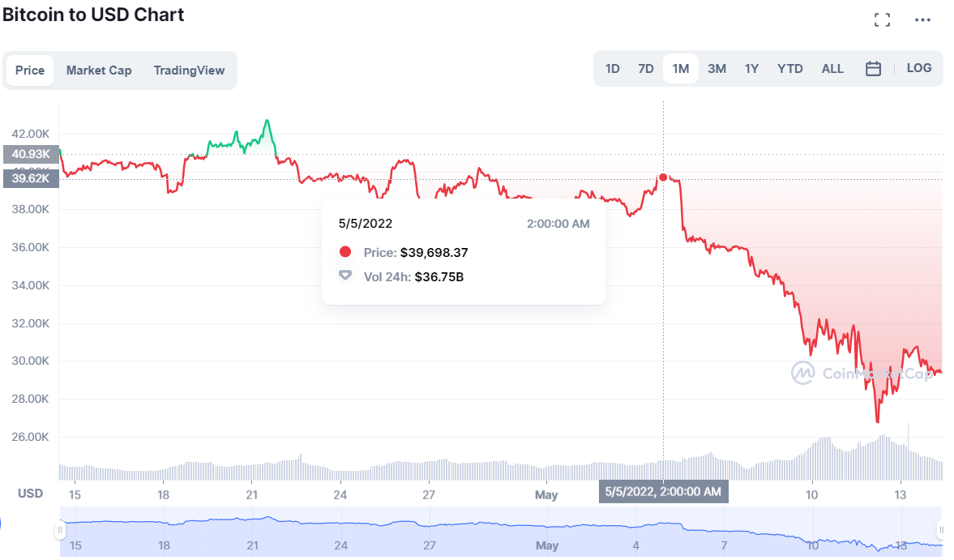Image resolution: width=954 pixels, height=560 pixels.
Task: Open the calendar date range picker
Action: [x=873, y=69]
